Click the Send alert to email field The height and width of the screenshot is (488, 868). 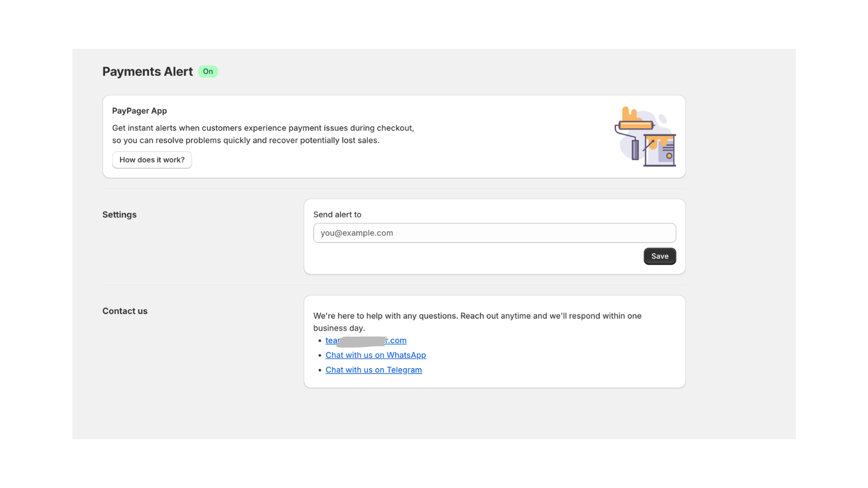494,233
